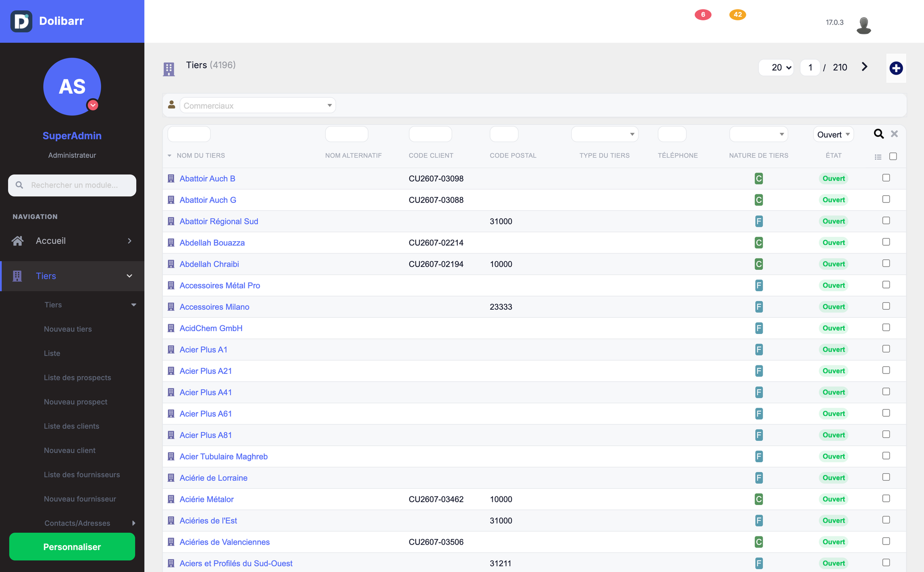The height and width of the screenshot is (572, 924).
Task: Open Liste des prospects menu entry
Action: tap(77, 377)
